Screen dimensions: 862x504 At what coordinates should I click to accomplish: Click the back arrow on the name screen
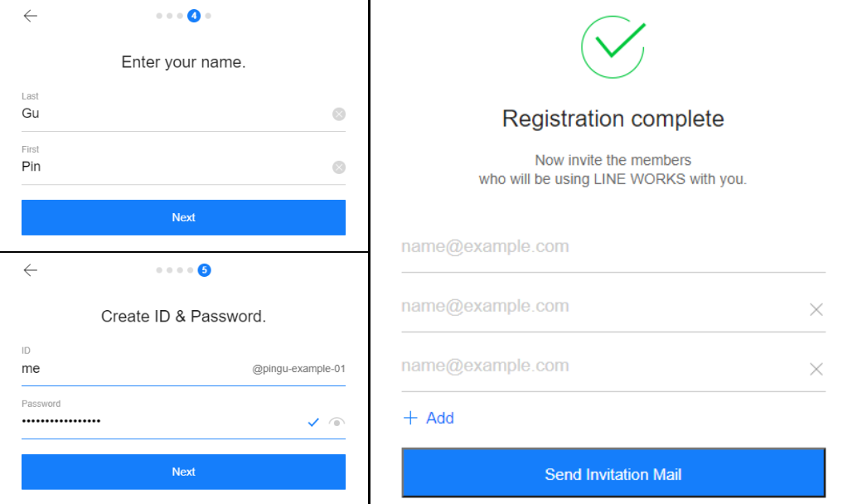click(x=30, y=15)
